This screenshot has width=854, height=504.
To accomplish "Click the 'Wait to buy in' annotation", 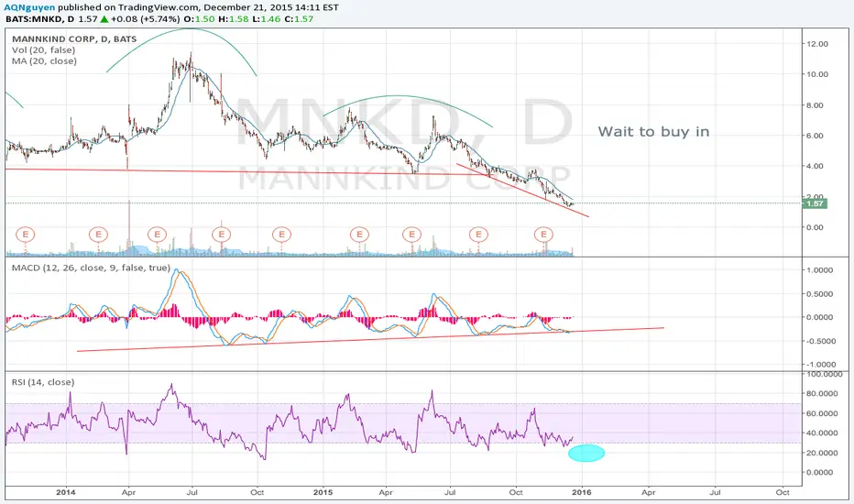I will pyautogui.click(x=653, y=132).
